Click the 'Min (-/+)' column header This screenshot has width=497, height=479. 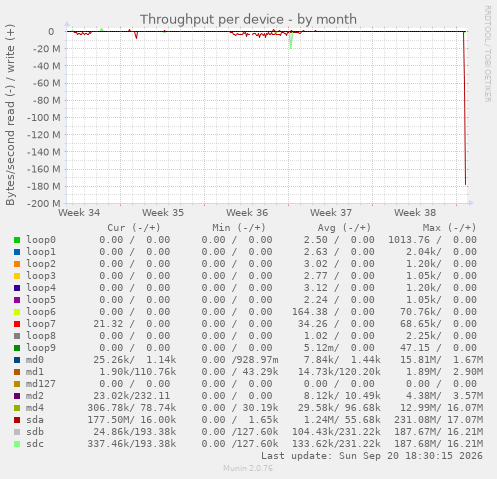239,228
